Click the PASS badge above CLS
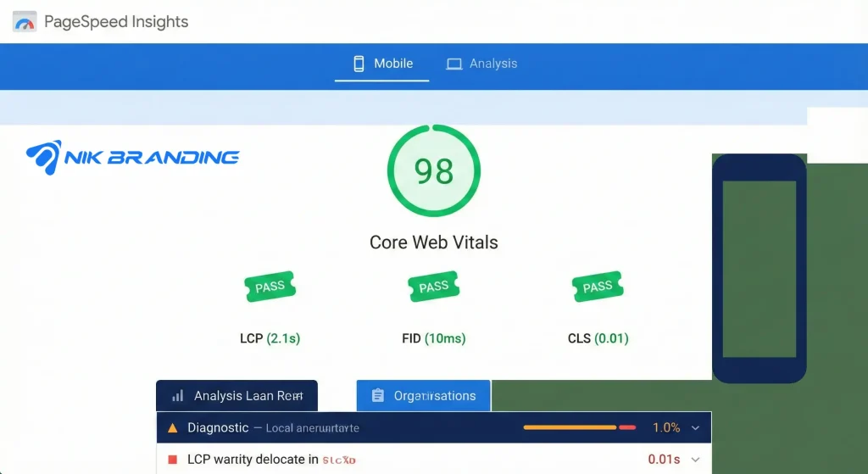This screenshot has height=474, width=868. click(x=598, y=287)
